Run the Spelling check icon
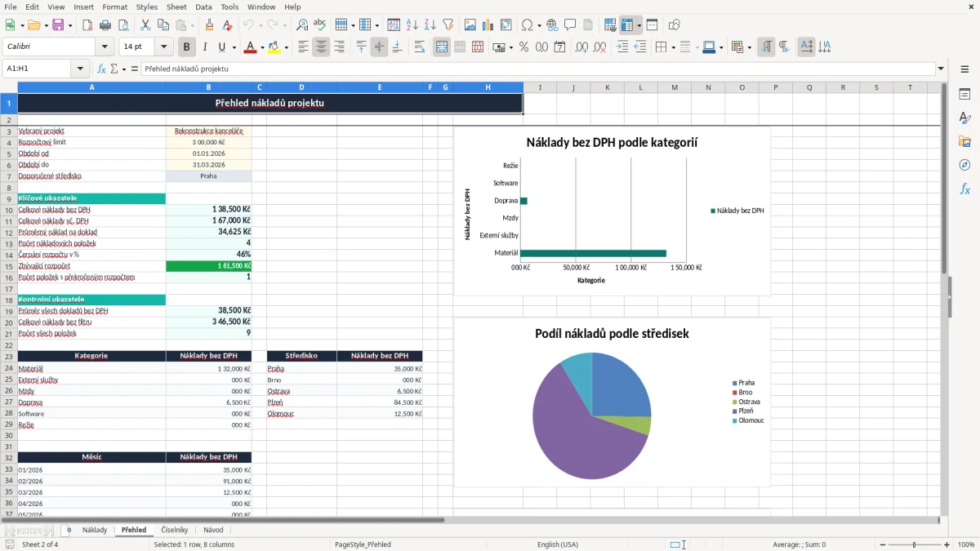 click(x=320, y=25)
